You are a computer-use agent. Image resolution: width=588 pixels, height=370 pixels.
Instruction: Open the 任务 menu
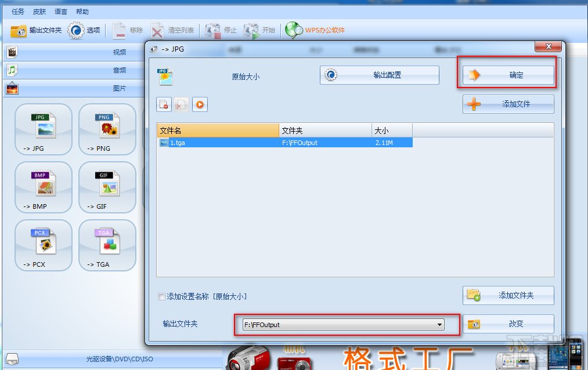[16, 10]
